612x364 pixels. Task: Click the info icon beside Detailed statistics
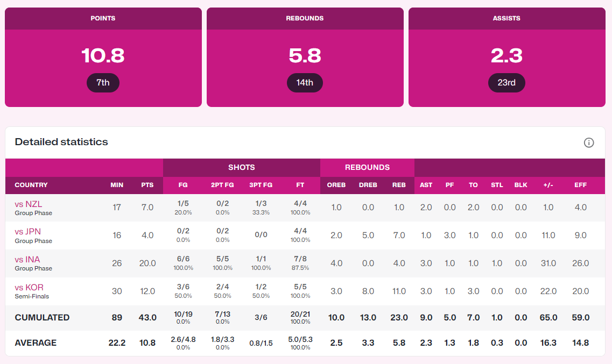pyautogui.click(x=589, y=142)
